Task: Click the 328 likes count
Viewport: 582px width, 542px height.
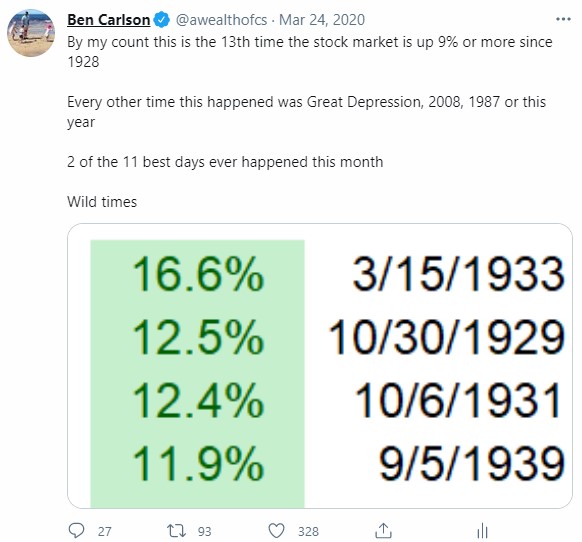Action: point(308,532)
